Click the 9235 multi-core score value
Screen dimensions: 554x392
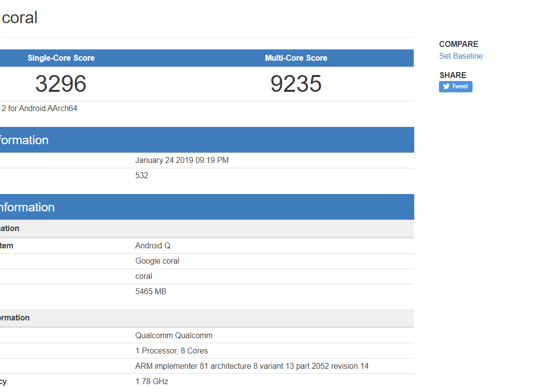(x=296, y=84)
